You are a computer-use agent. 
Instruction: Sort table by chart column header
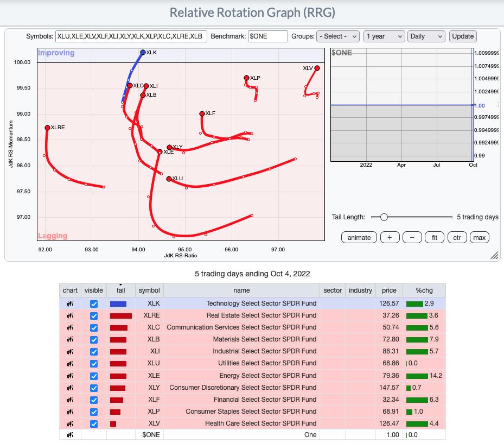[x=70, y=290]
